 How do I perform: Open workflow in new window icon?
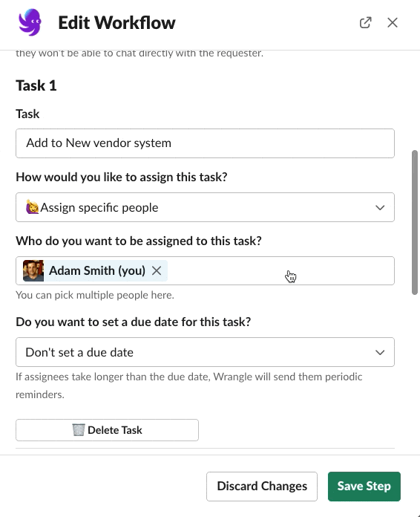pyautogui.click(x=365, y=22)
